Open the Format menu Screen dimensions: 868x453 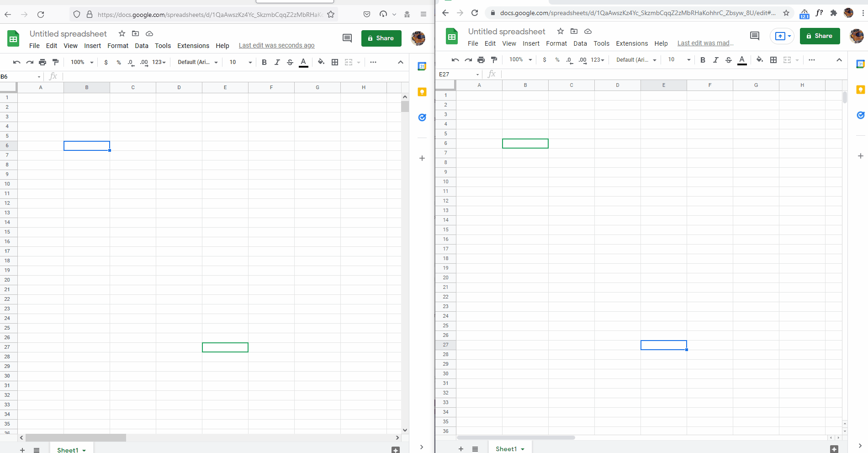click(x=117, y=45)
